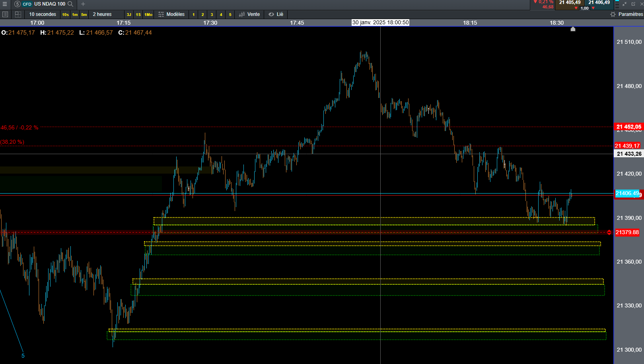Click the high value H: 21 475,22
Screen dimensions: 644x364
57,33
